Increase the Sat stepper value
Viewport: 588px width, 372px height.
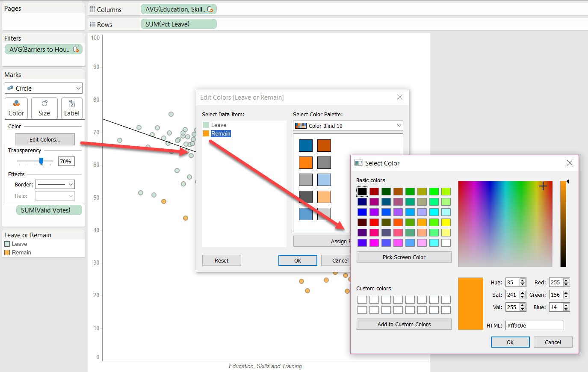(x=523, y=292)
